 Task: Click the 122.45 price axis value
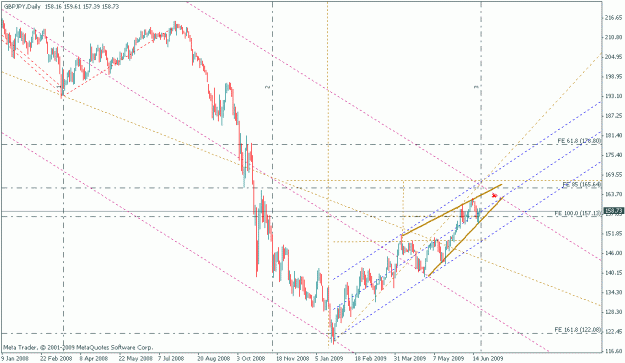pyautogui.click(x=613, y=332)
